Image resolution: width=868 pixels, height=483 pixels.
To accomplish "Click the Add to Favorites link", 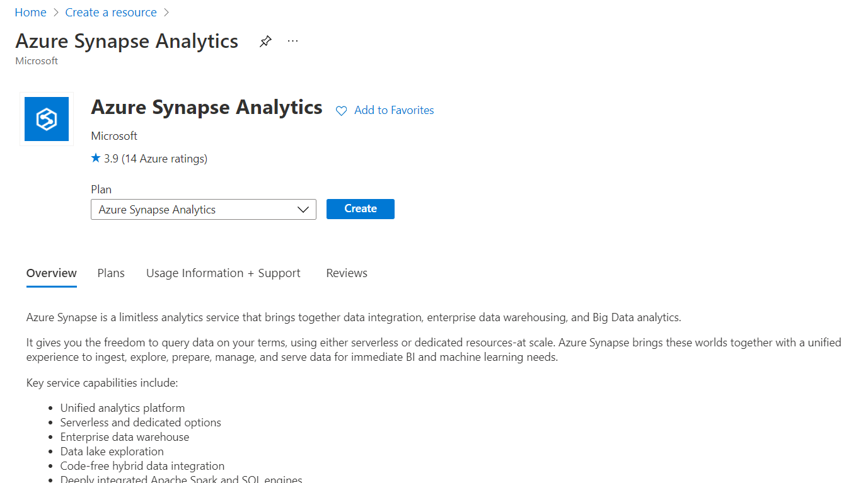I will pos(394,110).
